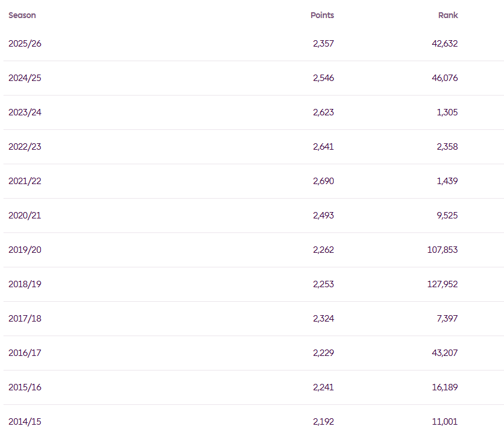
Task: Select points value 2,253
Action: click(323, 284)
